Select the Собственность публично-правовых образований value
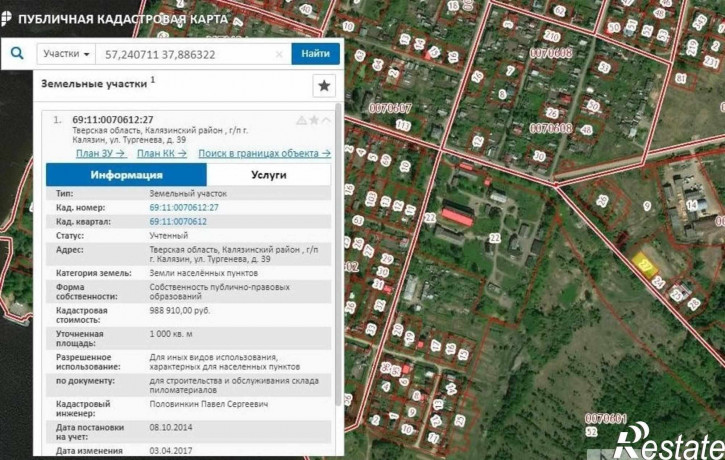Image resolution: width=725 pixels, height=460 pixels. [x=220, y=291]
